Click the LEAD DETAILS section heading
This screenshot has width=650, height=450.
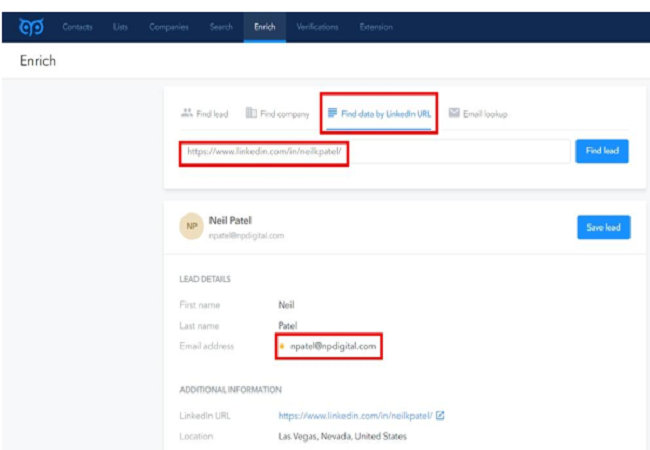[205, 279]
